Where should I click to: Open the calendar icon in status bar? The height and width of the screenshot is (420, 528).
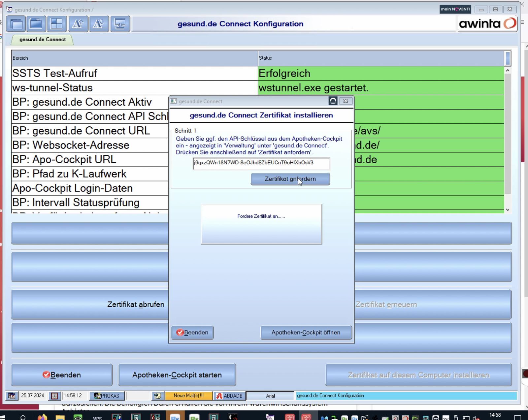pyautogui.click(x=12, y=396)
